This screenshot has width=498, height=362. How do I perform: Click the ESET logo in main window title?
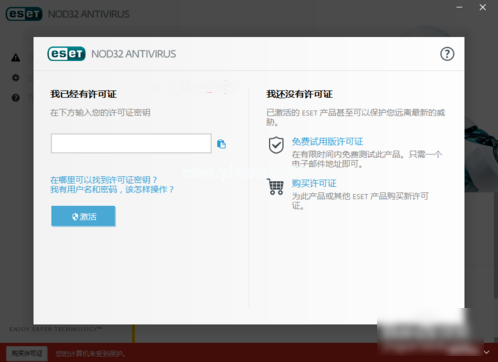(24, 14)
